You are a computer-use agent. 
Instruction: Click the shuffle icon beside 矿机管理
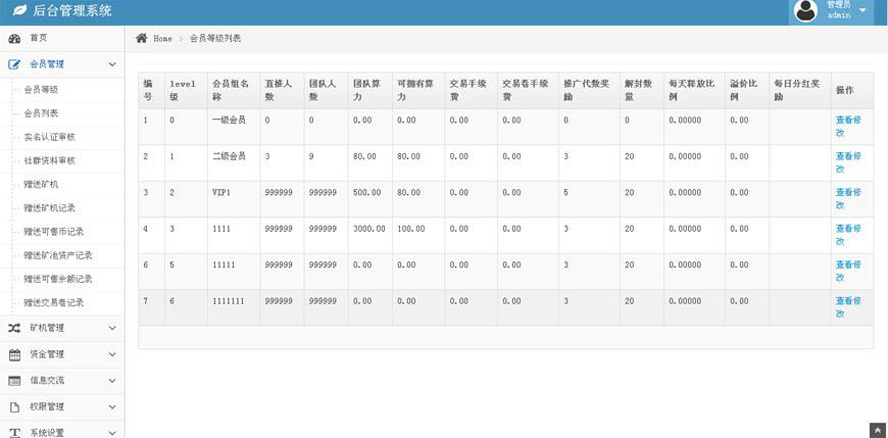(x=14, y=328)
